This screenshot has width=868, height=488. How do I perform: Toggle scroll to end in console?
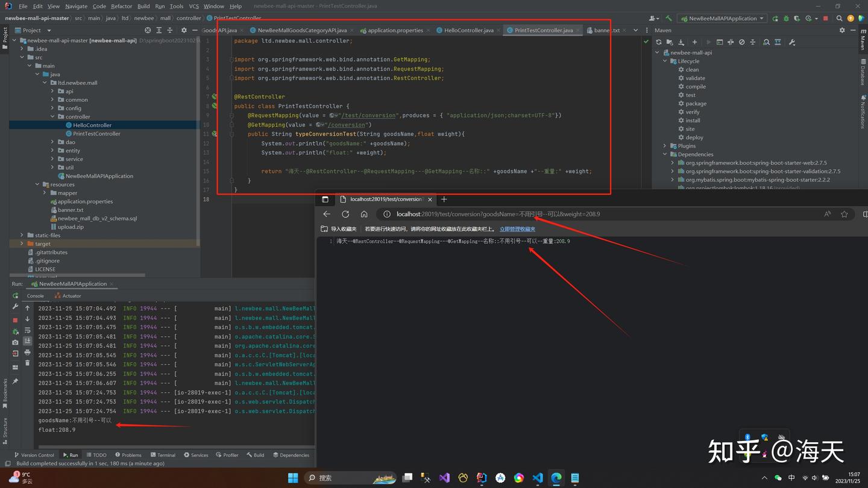click(x=27, y=341)
